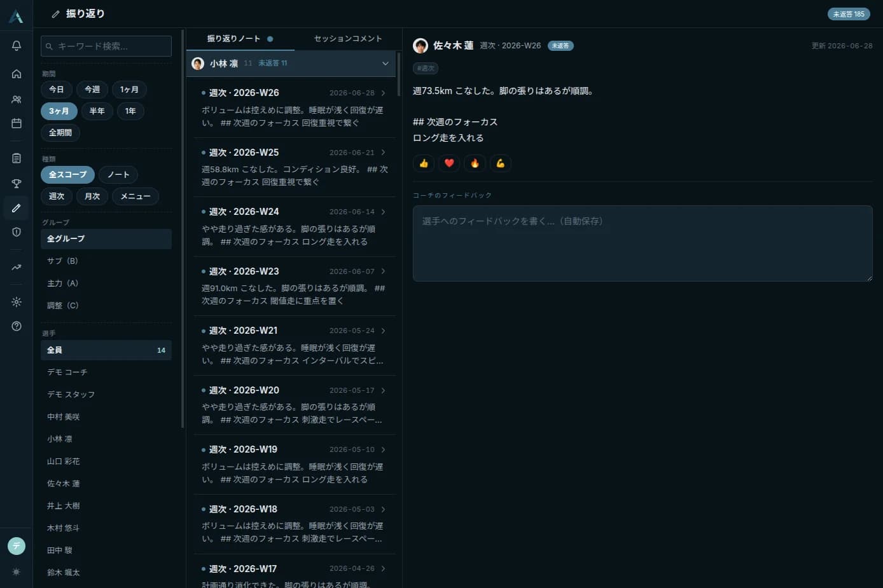Image resolution: width=883 pixels, height=588 pixels.
Task: Open the 週次 2026-W17 note entry
Action: tap(294, 572)
